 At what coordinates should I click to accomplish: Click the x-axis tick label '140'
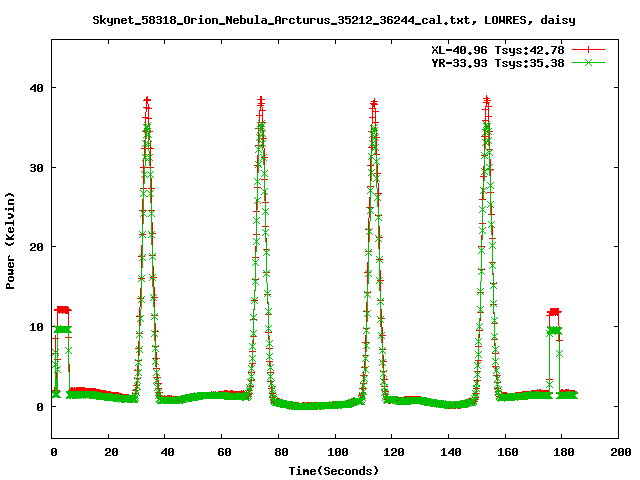point(451,452)
